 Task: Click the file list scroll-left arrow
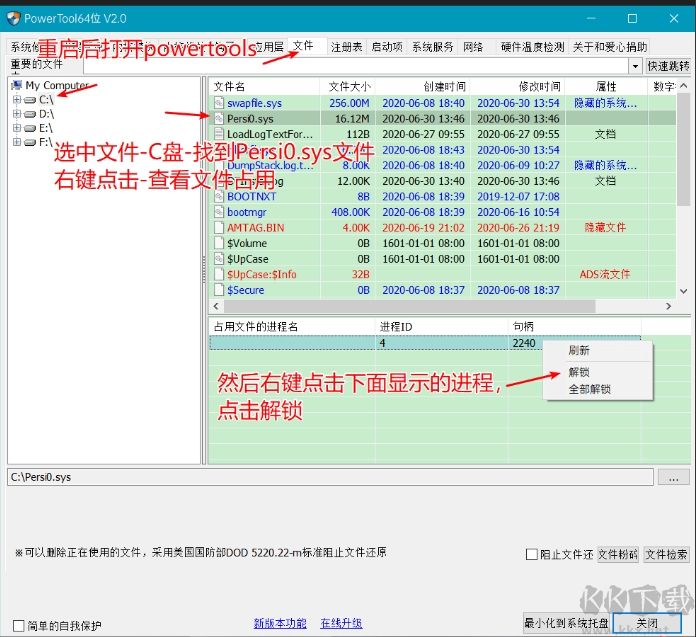click(216, 306)
